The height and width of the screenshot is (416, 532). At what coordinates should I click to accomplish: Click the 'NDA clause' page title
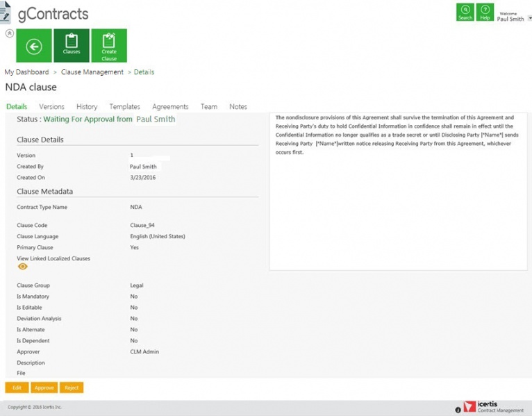[31, 88]
